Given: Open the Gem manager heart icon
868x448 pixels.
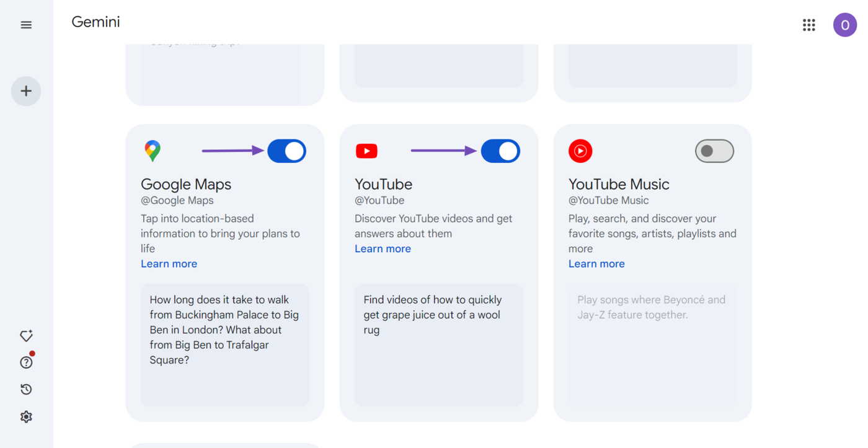Looking at the screenshot, I should point(26,336).
